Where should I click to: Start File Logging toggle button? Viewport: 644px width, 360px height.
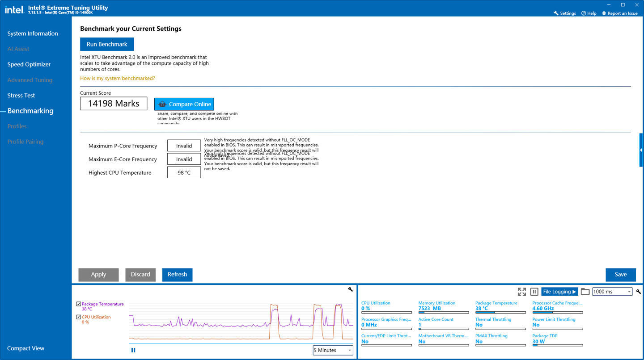[x=559, y=292]
